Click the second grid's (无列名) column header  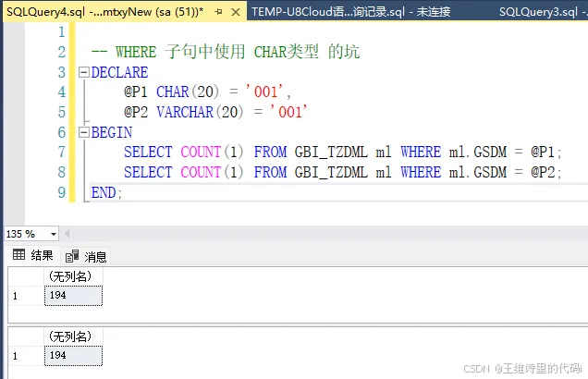coord(73,336)
